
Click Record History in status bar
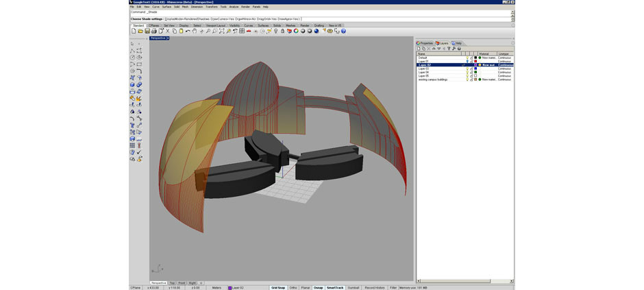[x=374, y=288]
